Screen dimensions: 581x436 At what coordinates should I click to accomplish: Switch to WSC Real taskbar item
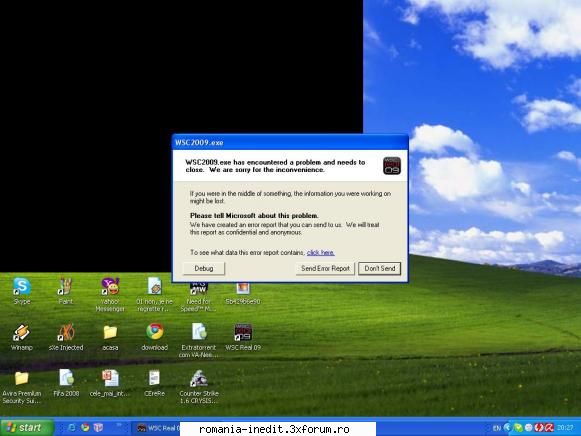click(x=157, y=428)
